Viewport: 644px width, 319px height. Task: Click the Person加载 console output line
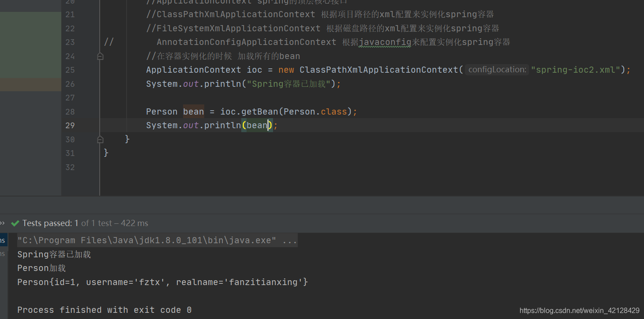(x=41, y=268)
